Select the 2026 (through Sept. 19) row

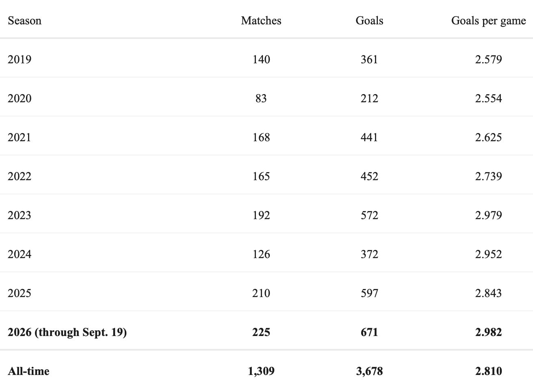[x=266, y=332]
